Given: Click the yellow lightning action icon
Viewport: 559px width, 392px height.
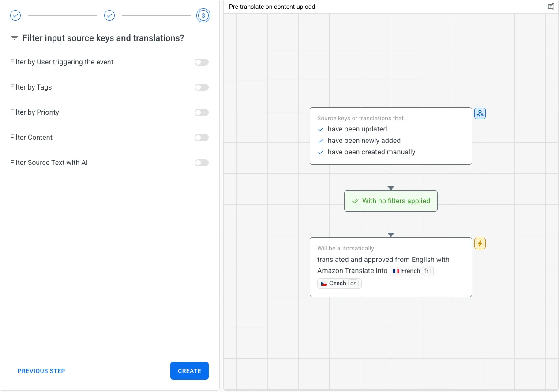Looking at the screenshot, I should pos(480,243).
